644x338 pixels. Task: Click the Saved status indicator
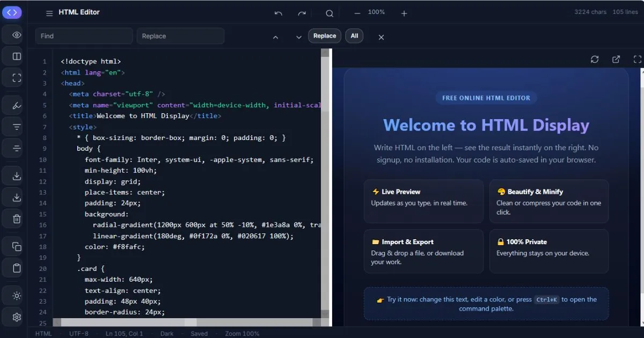[199, 334]
